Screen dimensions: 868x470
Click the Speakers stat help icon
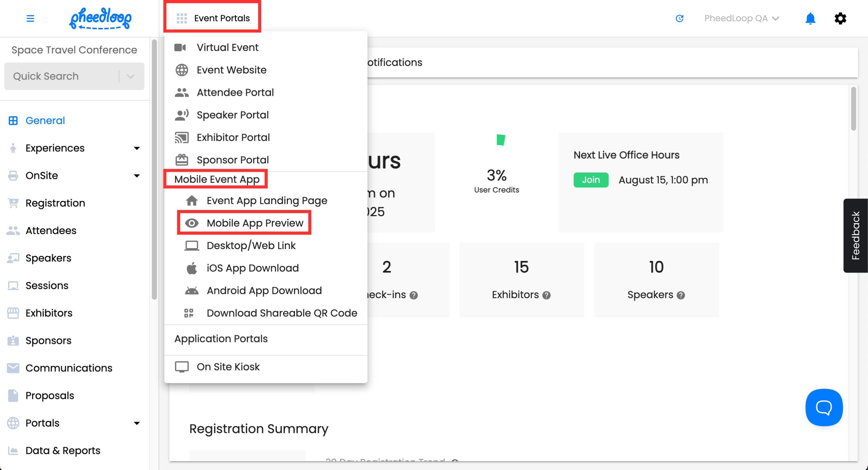click(681, 295)
